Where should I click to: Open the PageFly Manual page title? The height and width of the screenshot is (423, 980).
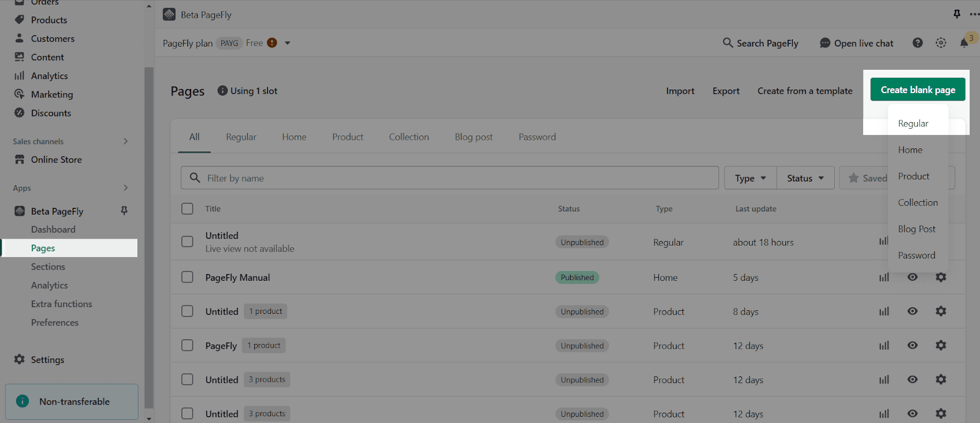click(x=238, y=277)
